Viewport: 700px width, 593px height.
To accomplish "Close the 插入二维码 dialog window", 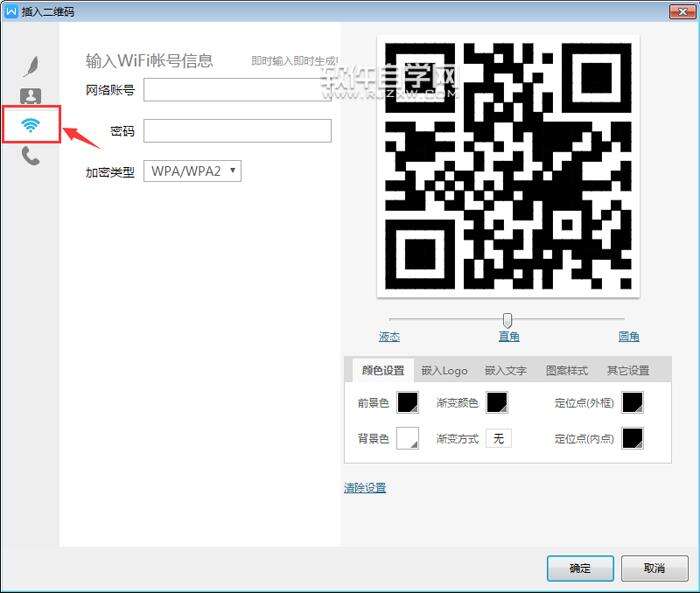I will (682, 11).
